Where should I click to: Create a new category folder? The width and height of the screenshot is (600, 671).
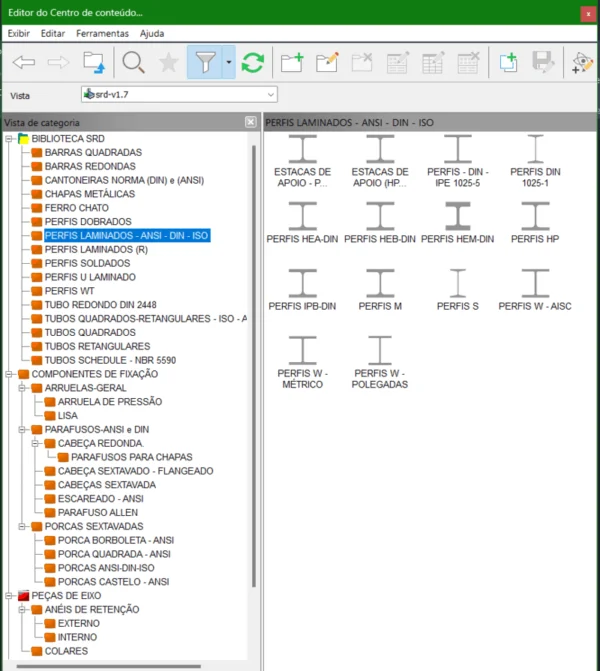(x=292, y=63)
